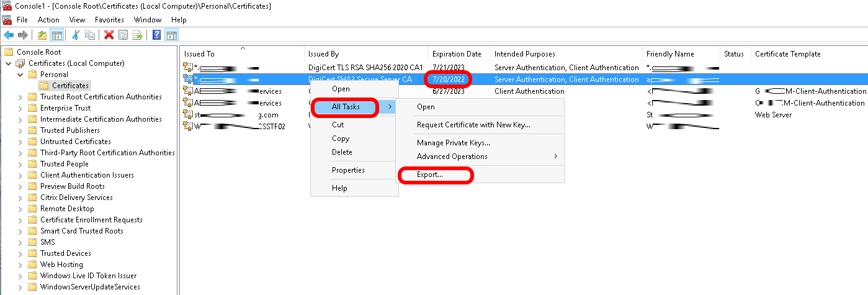This screenshot has height=295, width=868.
Task: Select the Remote Desktop tree folder
Action: coord(67,209)
